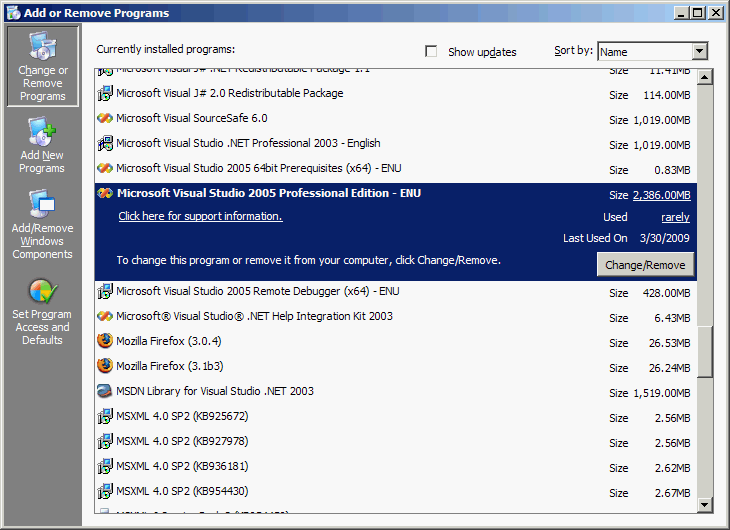The height and width of the screenshot is (530, 730).
Task: Click Add or Remove Programs title bar icon
Action: 14,13
